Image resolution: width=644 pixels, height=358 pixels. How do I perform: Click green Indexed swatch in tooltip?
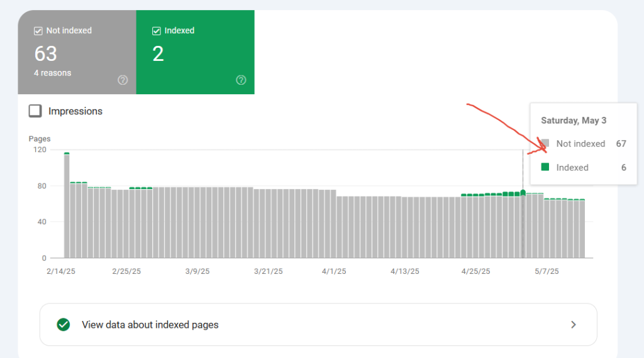545,167
